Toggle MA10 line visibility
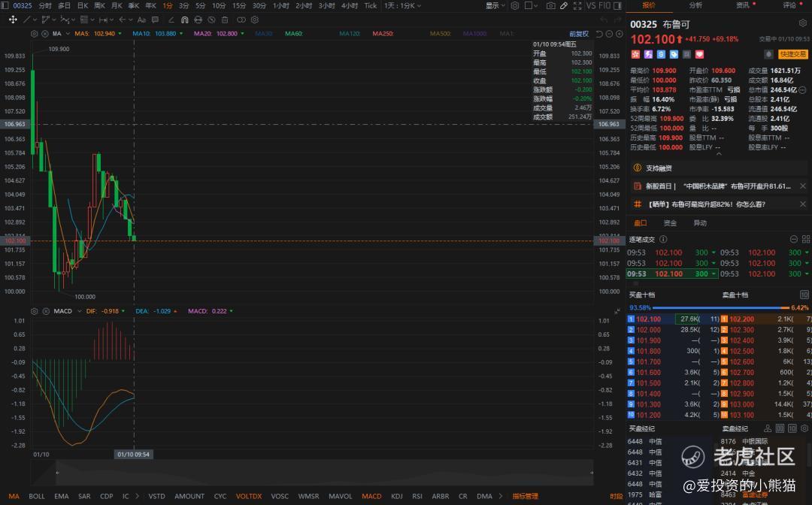The image size is (812, 505). click(x=157, y=34)
